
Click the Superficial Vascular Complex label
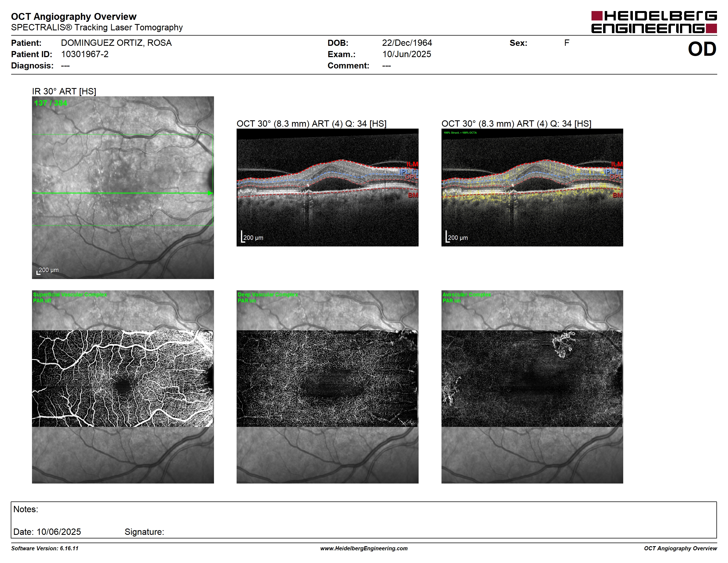point(70,294)
